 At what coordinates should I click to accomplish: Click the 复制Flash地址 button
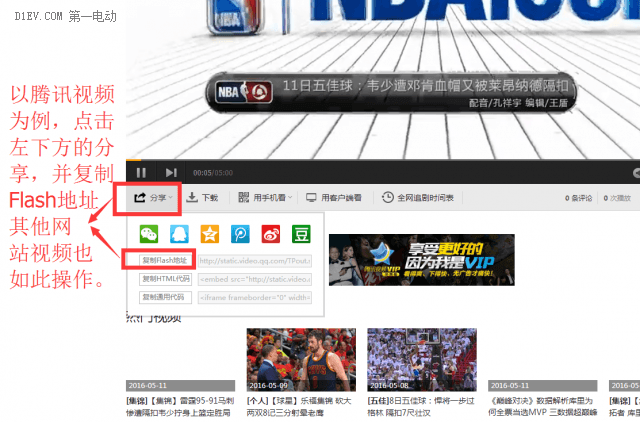165,260
